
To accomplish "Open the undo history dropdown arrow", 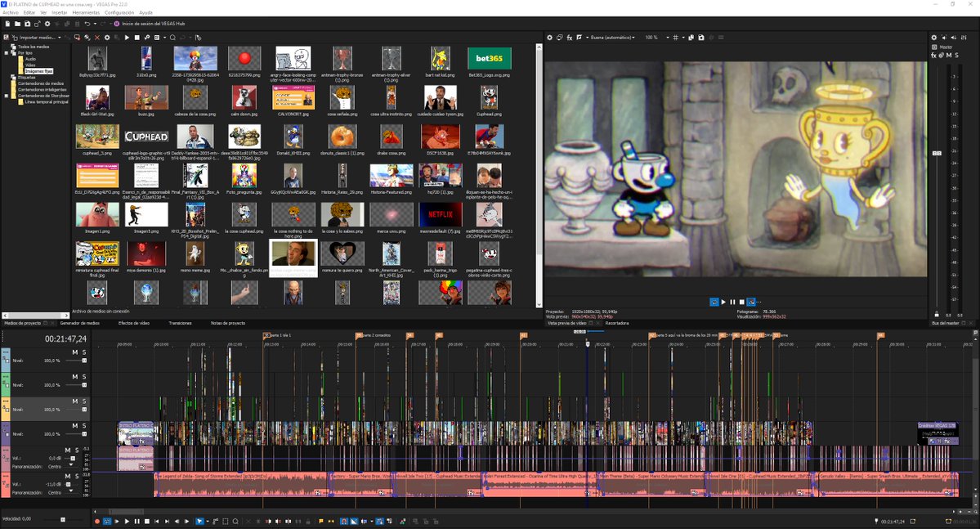I will [x=95, y=24].
